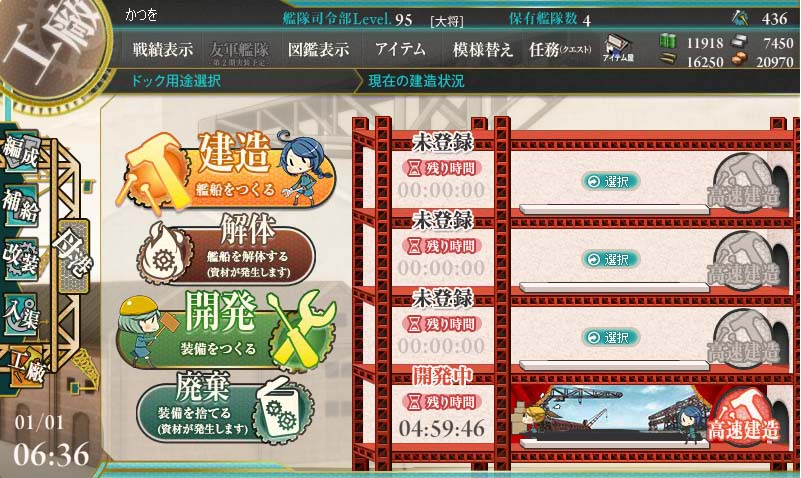Use 高速建造 on the active fourth dock
The image size is (801, 478).
tap(744, 416)
